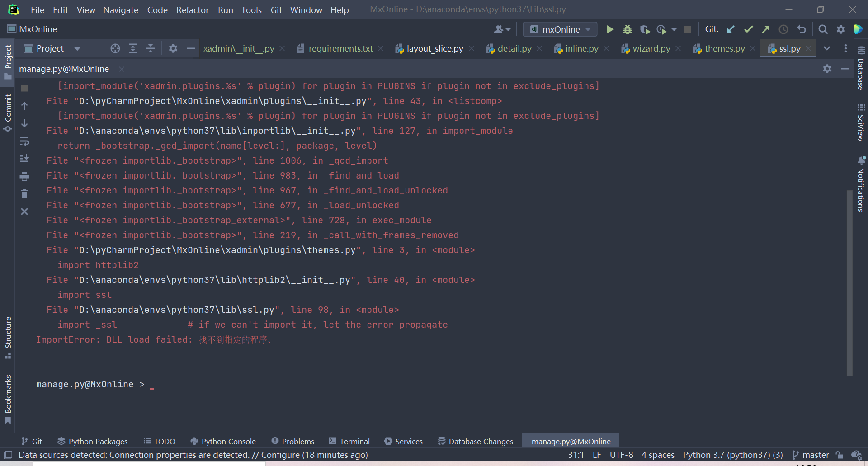Change UTF-8 file encoding
This screenshot has width=868, height=466.
coord(621,455)
